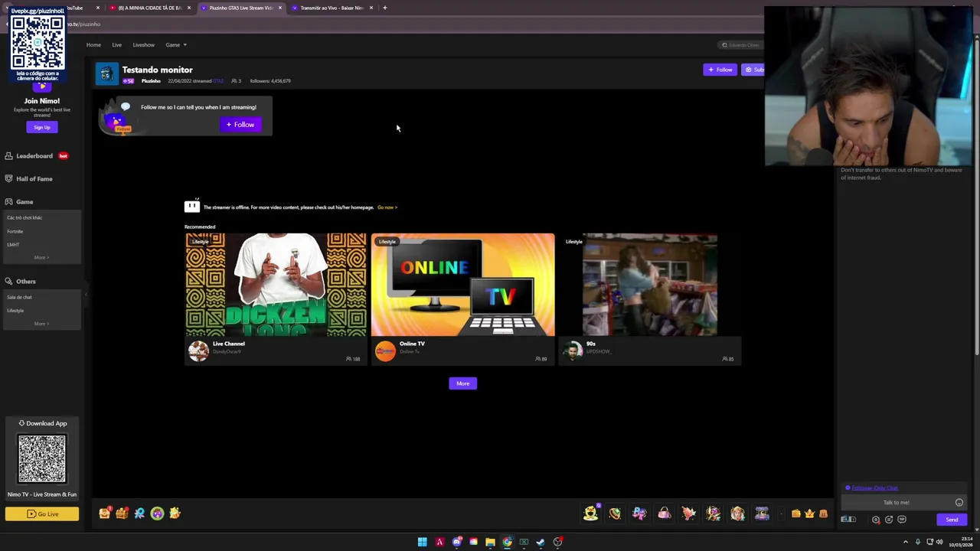980x551 pixels.
Task: Collapse the left sidebar arrow
Action: pos(86,294)
